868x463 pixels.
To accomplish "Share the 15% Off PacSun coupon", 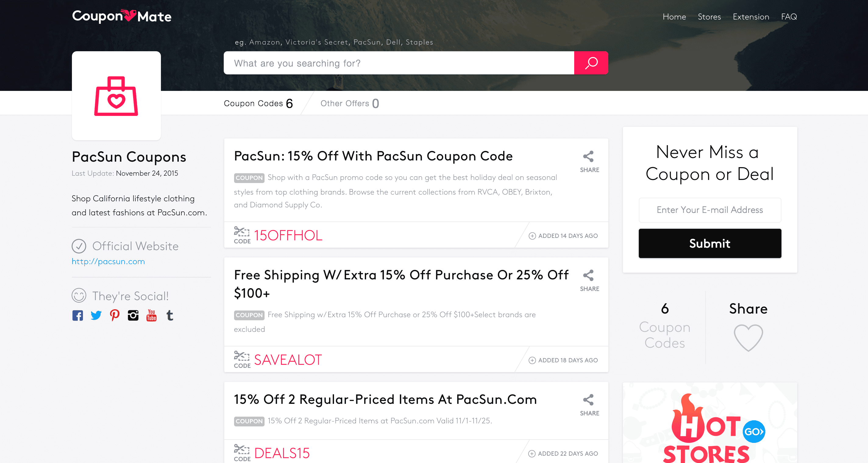I will click(589, 162).
